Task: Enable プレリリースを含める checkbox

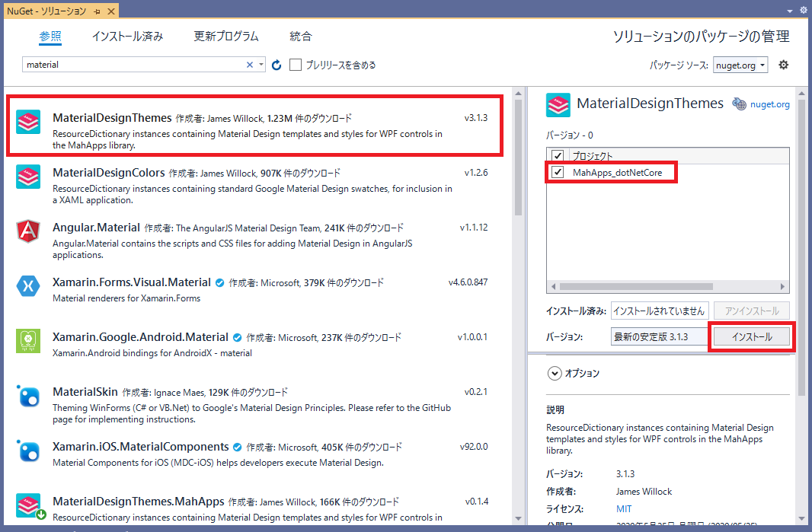Action: [296, 65]
